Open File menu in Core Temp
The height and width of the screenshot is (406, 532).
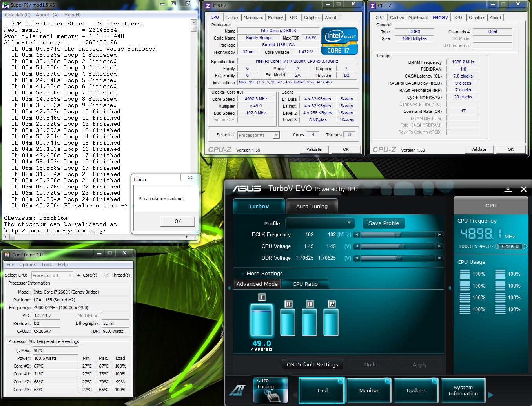[x=10, y=265]
